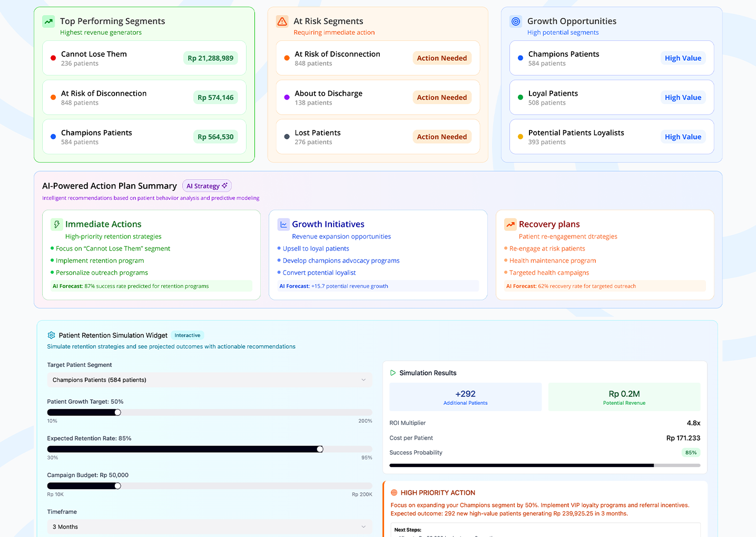Click the Additional Patients result card showing +292

click(x=465, y=396)
